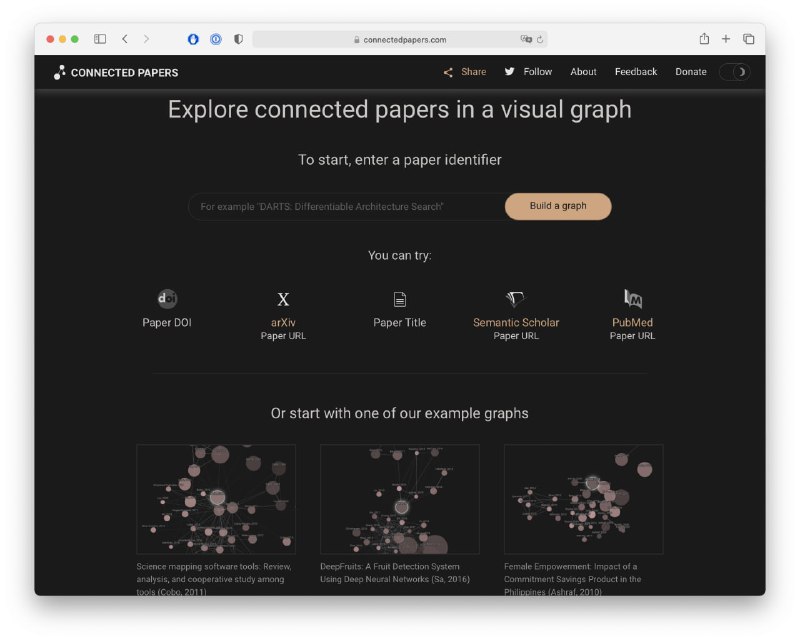Open the Feedback link
Image resolution: width=800 pixels, height=641 pixels.
[x=636, y=72]
